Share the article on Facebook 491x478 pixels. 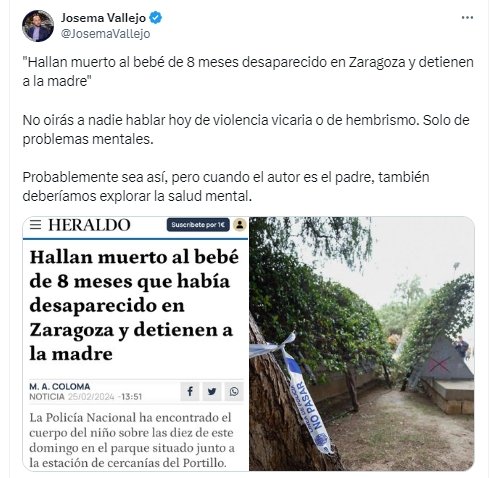point(190,391)
